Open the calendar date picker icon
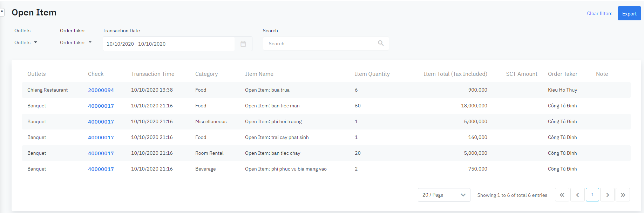The image size is (644, 213). click(243, 44)
